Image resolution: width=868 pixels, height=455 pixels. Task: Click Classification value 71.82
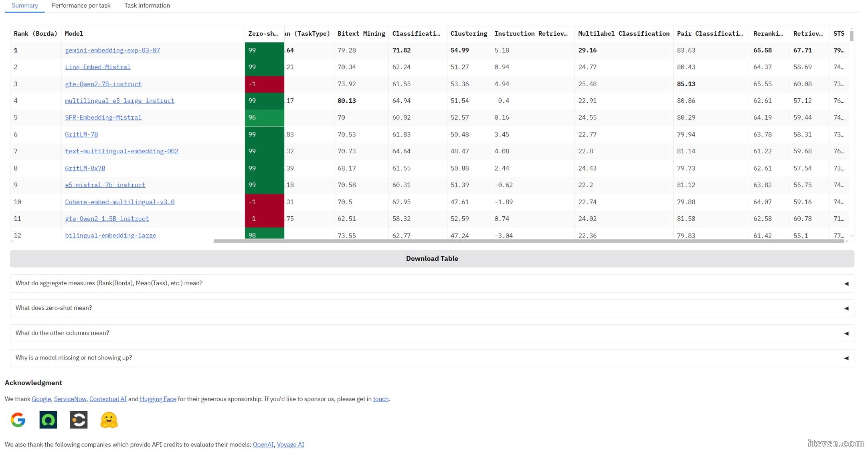[401, 50]
